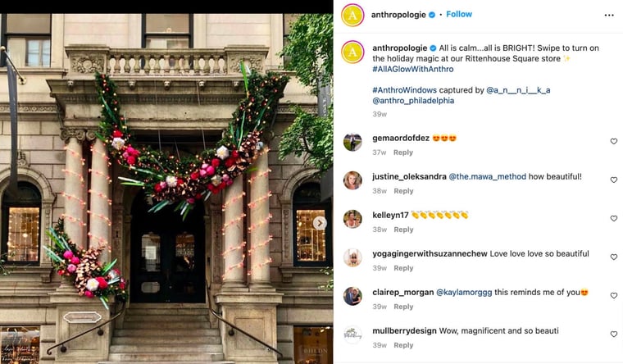
Task: Open the three-dot more options menu
Action: point(609,15)
